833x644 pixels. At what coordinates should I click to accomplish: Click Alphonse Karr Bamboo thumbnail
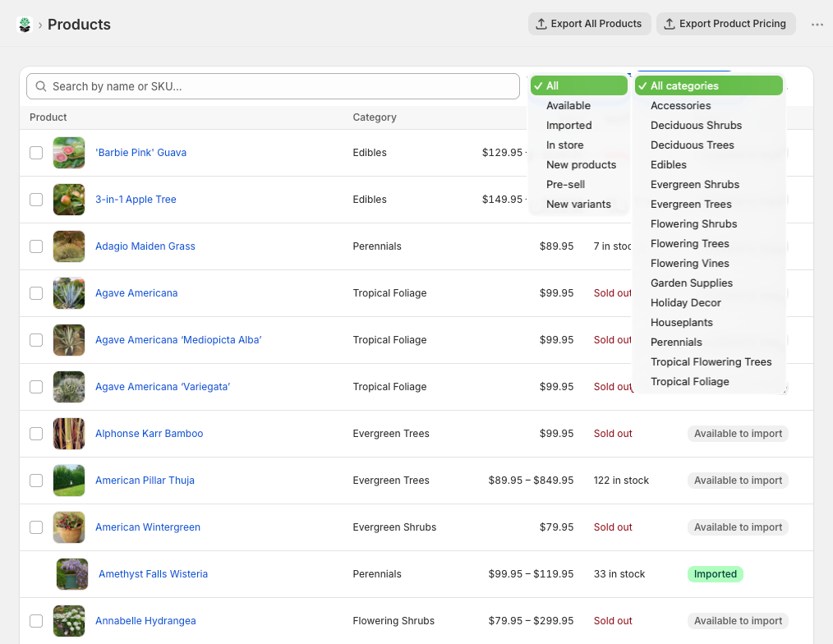tap(69, 433)
